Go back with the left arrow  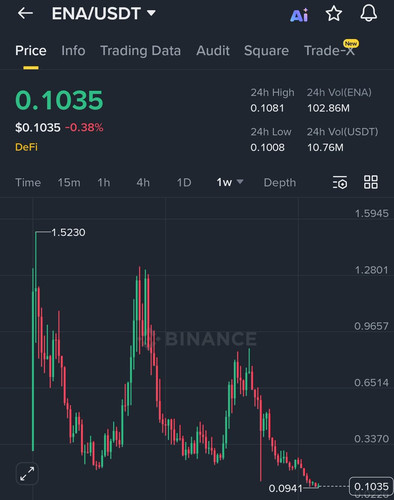(x=25, y=13)
